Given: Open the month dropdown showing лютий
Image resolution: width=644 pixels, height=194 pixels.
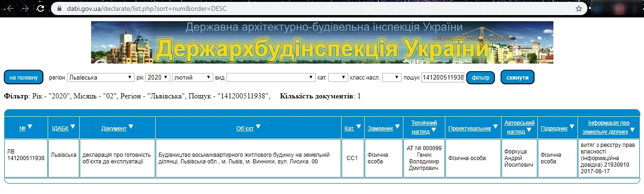Looking at the screenshot, I should click(x=193, y=77).
